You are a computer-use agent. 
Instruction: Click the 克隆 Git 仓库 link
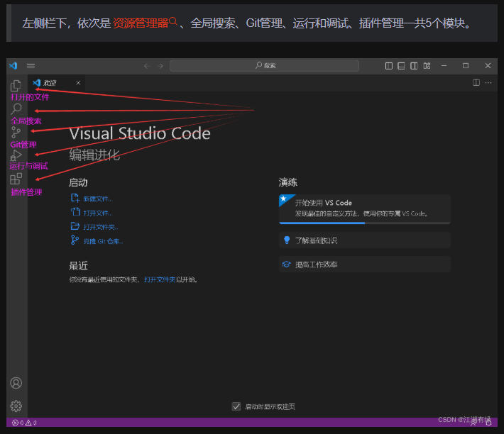tap(103, 241)
